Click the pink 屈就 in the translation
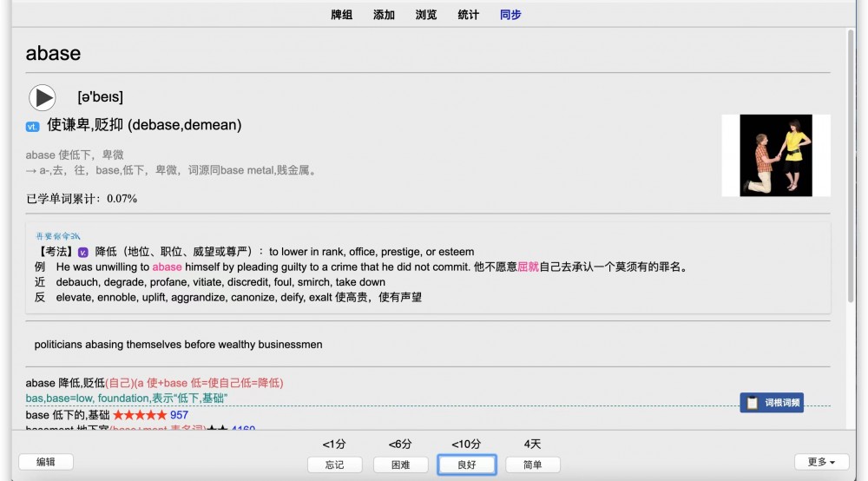868x481 pixels. tap(528, 267)
